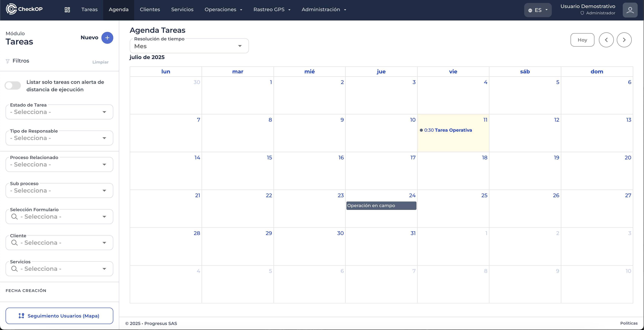The height and width of the screenshot is (330, 644).
Task: Open Operación en campo calendar event
Action: (x=381, y=206)
